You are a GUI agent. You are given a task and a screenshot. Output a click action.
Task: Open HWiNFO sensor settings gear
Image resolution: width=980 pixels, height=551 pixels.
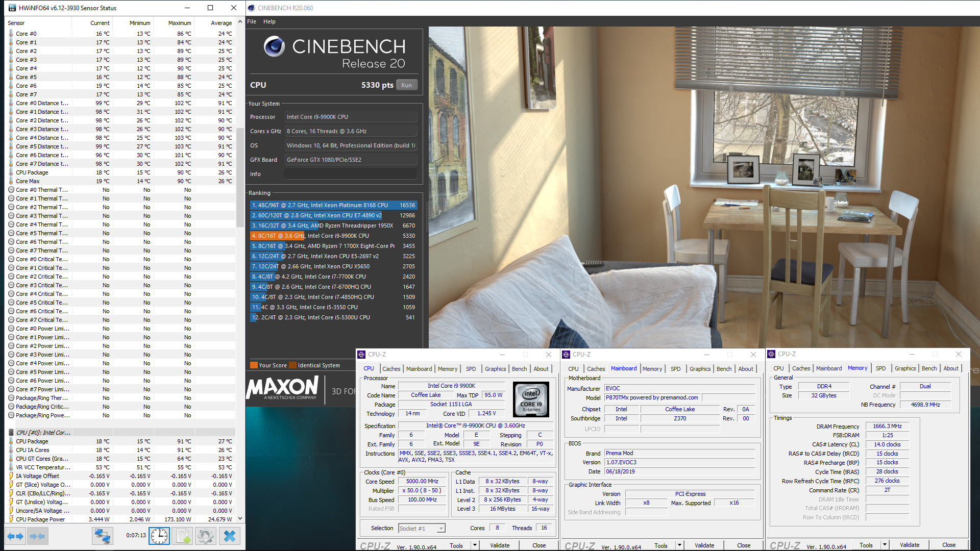click(x=205, y=536)
